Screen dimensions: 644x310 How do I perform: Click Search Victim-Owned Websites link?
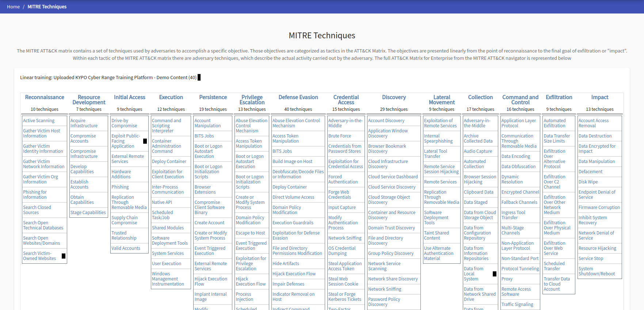(x=39, y=256)
